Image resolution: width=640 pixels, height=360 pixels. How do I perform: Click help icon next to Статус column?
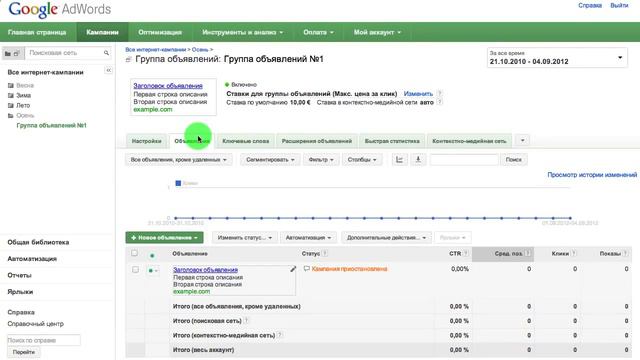tap(325, 253)
